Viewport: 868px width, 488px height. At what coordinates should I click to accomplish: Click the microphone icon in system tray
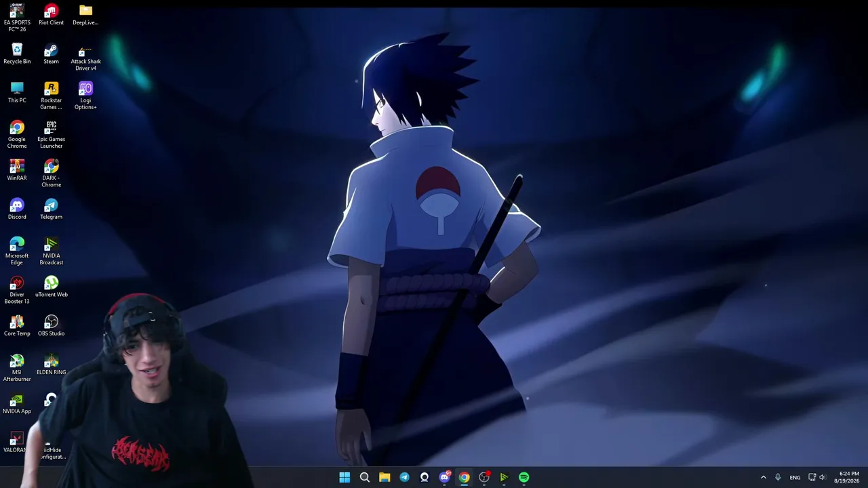coord(778,477)
